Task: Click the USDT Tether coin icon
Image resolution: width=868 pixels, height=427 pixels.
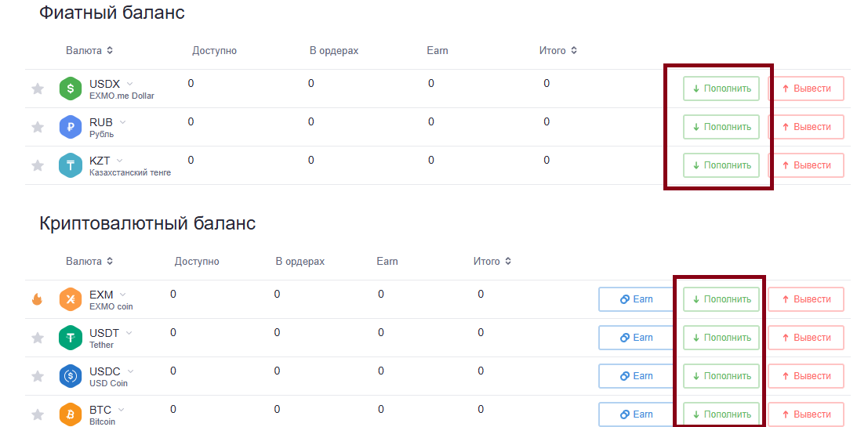Action: click(x=71, y=338)
